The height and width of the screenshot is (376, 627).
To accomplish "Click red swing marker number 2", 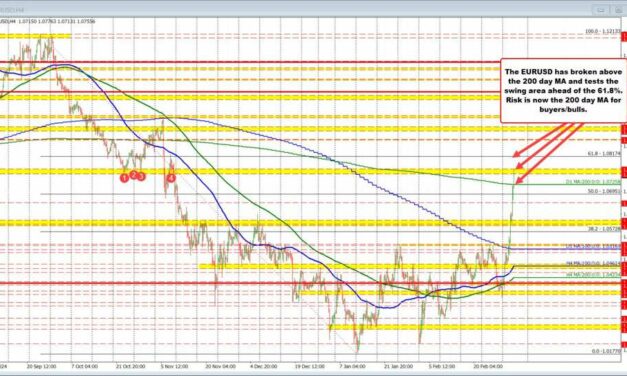I will click(134, 175).
